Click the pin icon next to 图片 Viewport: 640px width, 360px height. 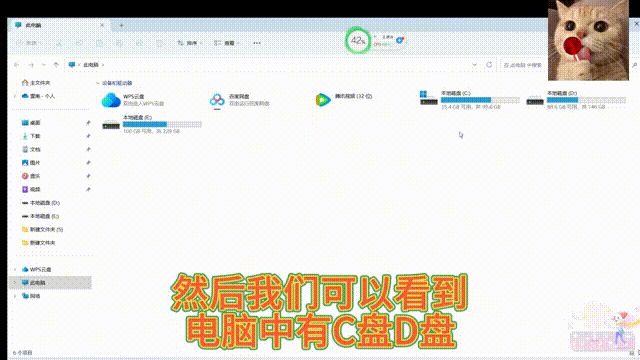(x=88, y=162)
